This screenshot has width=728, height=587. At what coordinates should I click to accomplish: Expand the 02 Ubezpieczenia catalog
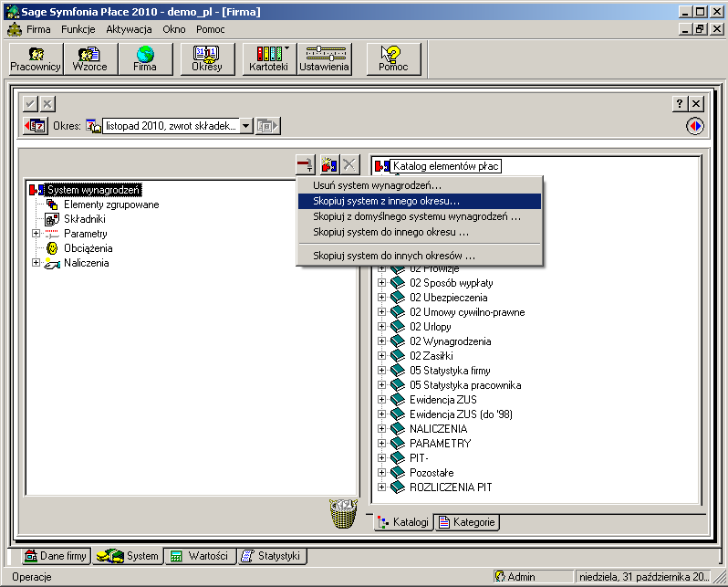(381, 298)
